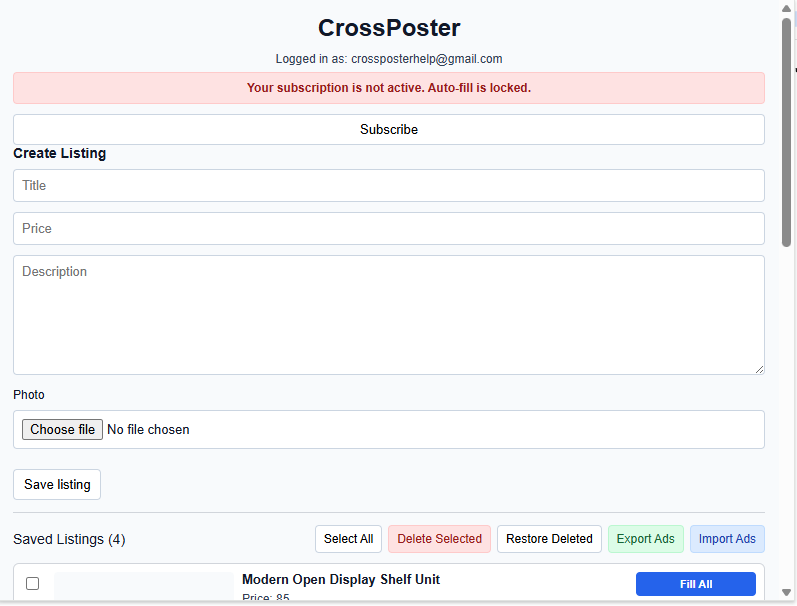Click the Photo label
This screenshot has width=797, height=606.
pyautogui.click(x=29, y=395)
